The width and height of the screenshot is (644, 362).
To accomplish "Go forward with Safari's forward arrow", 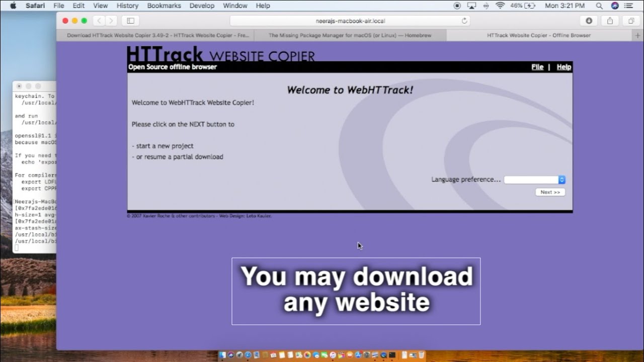I will [x=111, y=21].
